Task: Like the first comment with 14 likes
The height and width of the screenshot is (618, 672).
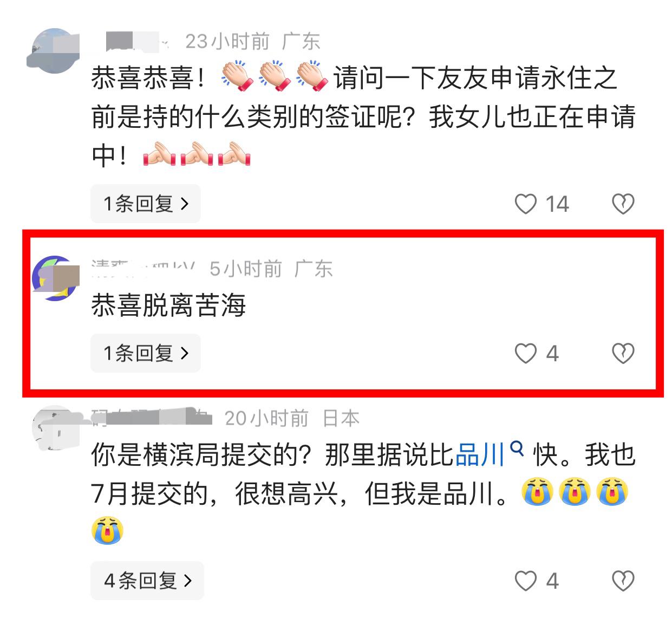Action: [x=525, y=204]
